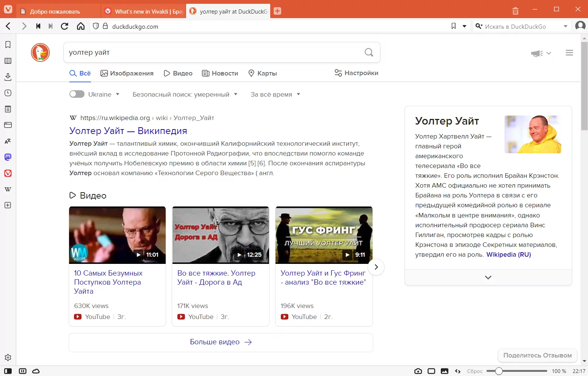This screenshot has width=588, height=376.
Task: Click the DuckDuckGo logo
Action: 40,52
